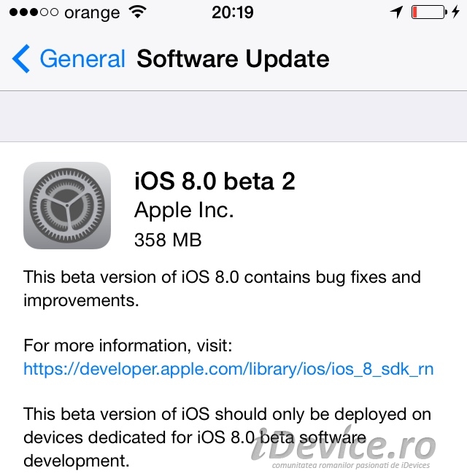Tap the empty gray header band

pyautogui.click(x=233, y=117)
